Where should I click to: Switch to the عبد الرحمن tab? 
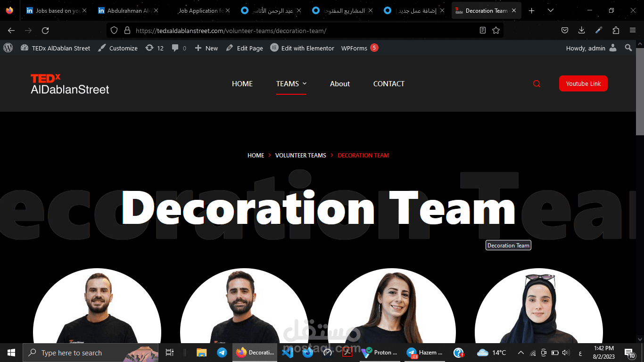pyautogui.click(x=272, y=10)
